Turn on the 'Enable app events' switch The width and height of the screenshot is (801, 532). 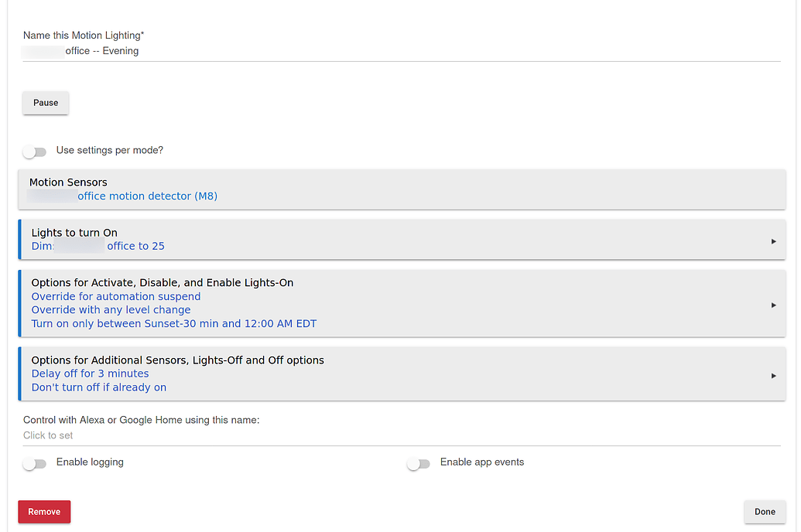pos(418,464)
